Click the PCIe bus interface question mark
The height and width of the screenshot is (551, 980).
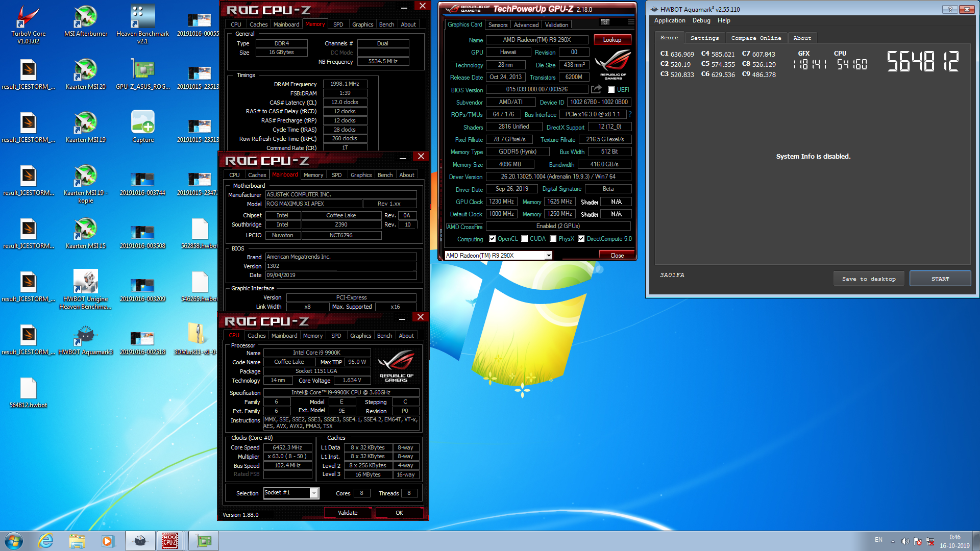(x=630, y=114)
